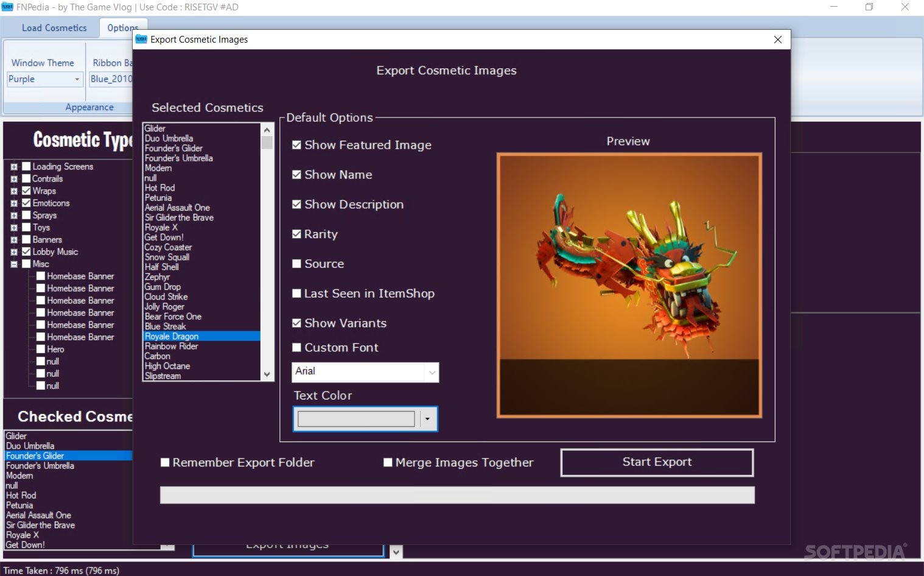
Task: Select High Octane in Selected Cosmetics
Action: [x=201, y=366]
